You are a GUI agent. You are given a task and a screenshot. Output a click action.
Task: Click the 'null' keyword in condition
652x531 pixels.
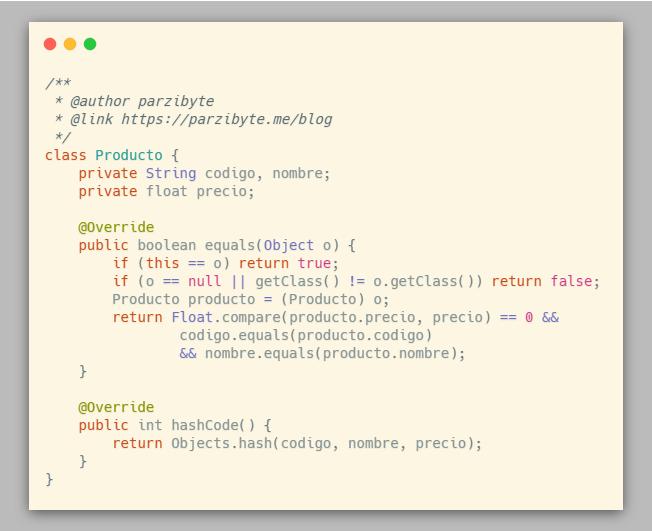[x=204, y=281]
